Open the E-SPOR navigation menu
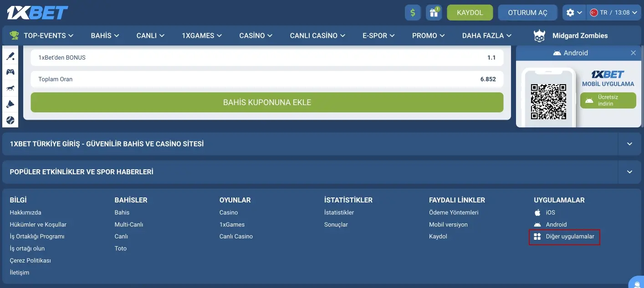The height and width of the screenshot is (288, 644). click(x=378, y=35)
